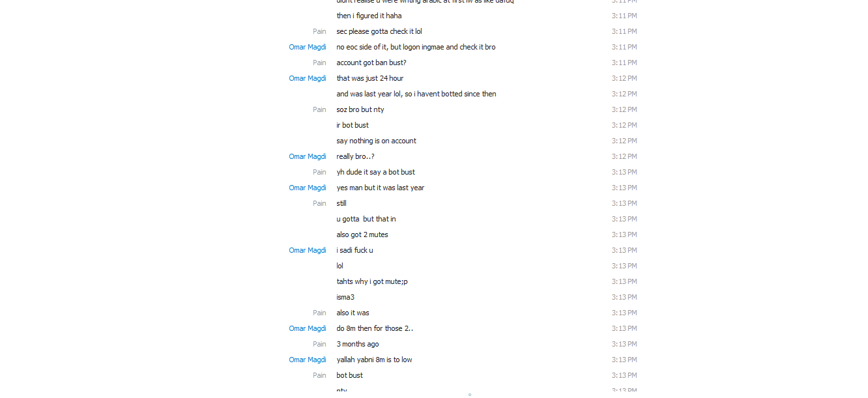Click Pain sender name beside 'soz bro but nty'

click(319, 109)
